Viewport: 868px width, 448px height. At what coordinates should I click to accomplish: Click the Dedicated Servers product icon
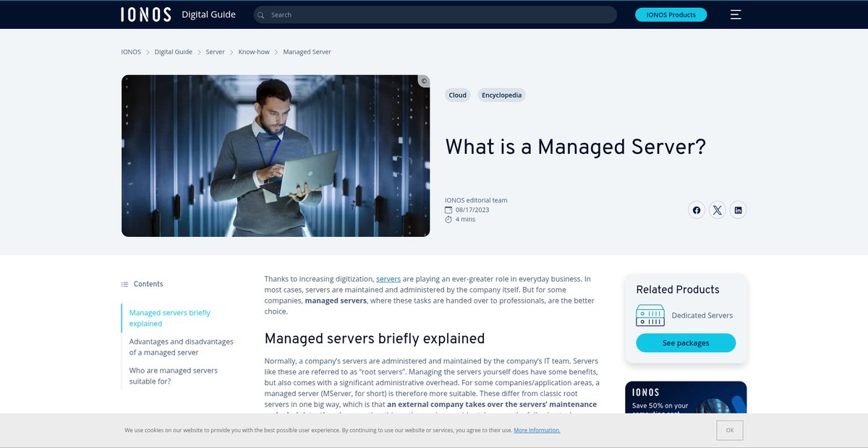pyautogui.click(x=650, y=315)
